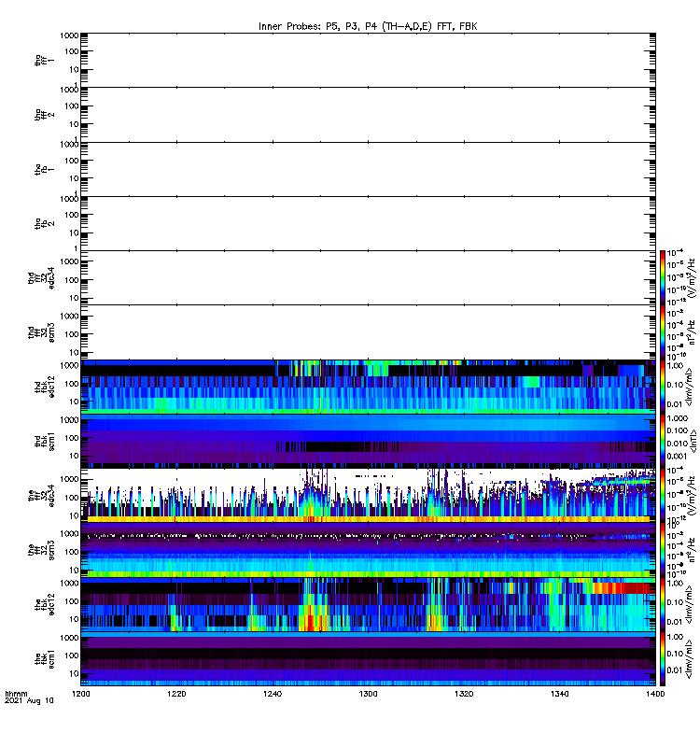Click the "2021 Aug 10" date label
This screenshot has width=700, height=747.
(x=29, y=700)
